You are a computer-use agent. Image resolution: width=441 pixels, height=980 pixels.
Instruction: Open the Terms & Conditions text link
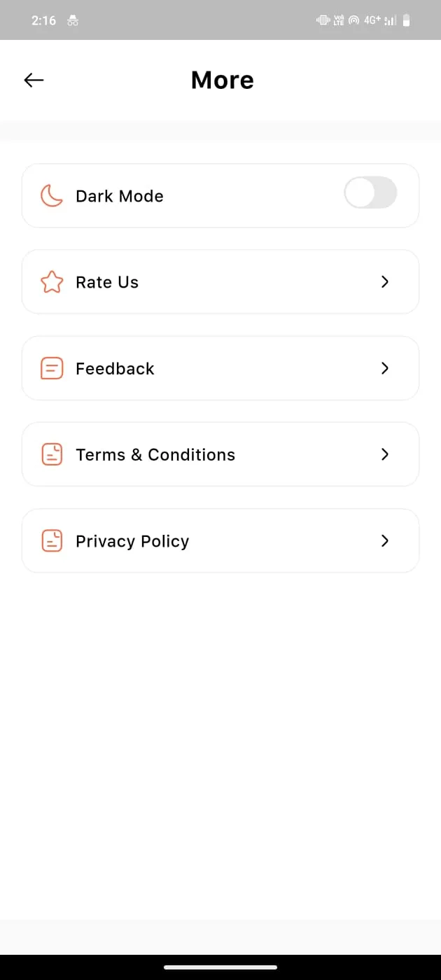(155, 454)
